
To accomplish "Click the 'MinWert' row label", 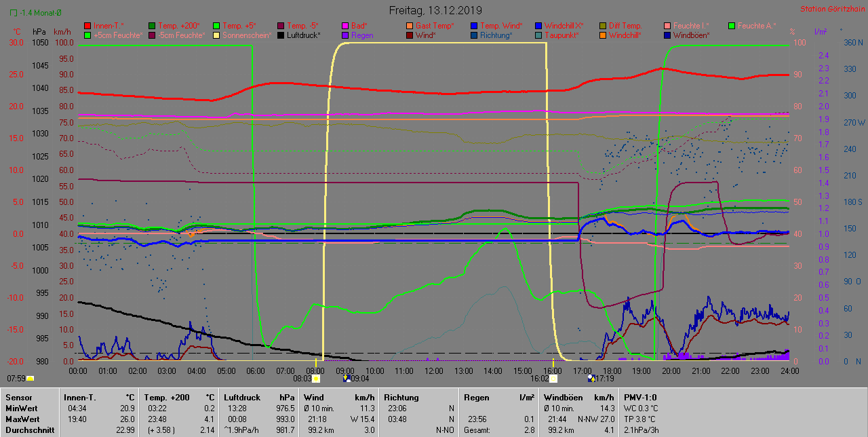I will point(22,408).
